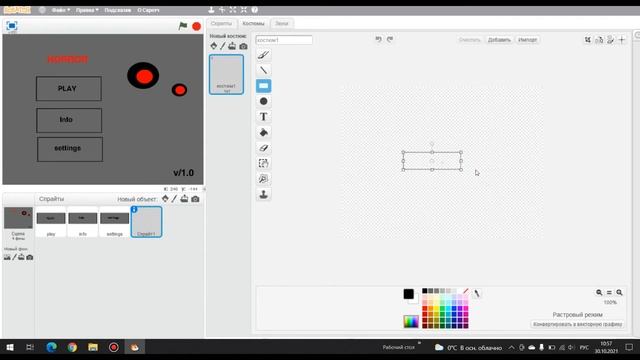Click the red stop button
The image size is (640, 360).
click(x=196, y=26)
